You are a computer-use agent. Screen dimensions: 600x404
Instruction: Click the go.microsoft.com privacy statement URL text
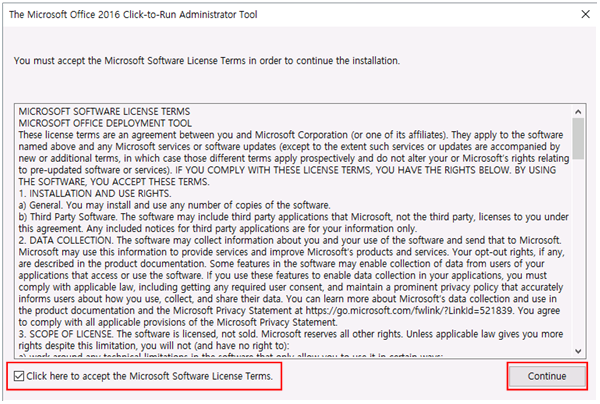coord(409,310)
